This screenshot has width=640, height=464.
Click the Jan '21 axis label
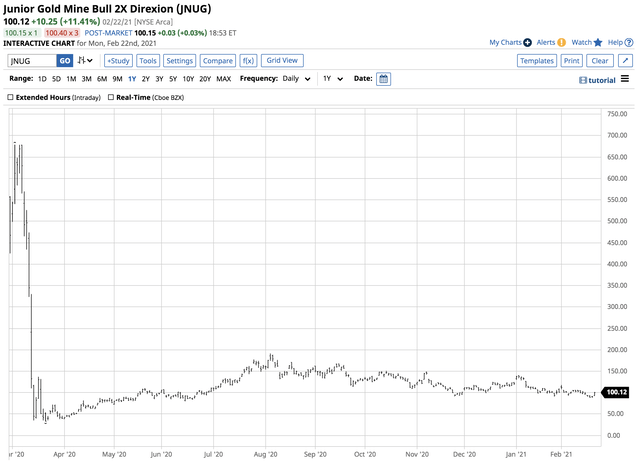click(x=516, y=454)
